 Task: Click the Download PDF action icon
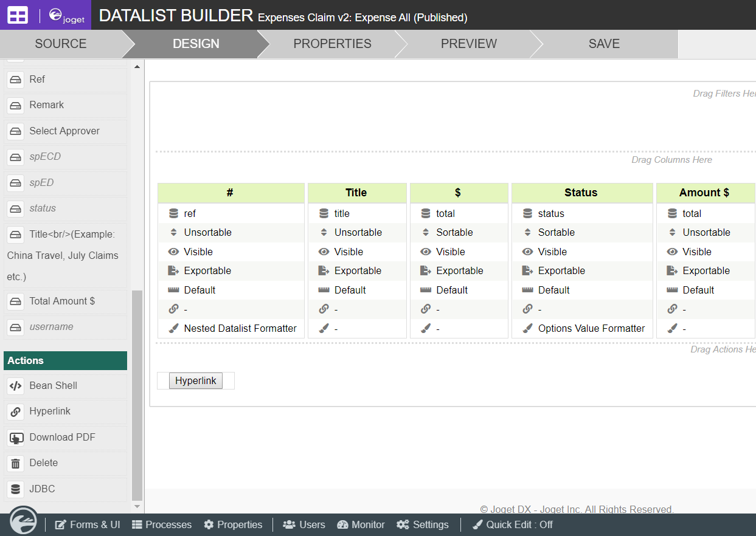16,438
